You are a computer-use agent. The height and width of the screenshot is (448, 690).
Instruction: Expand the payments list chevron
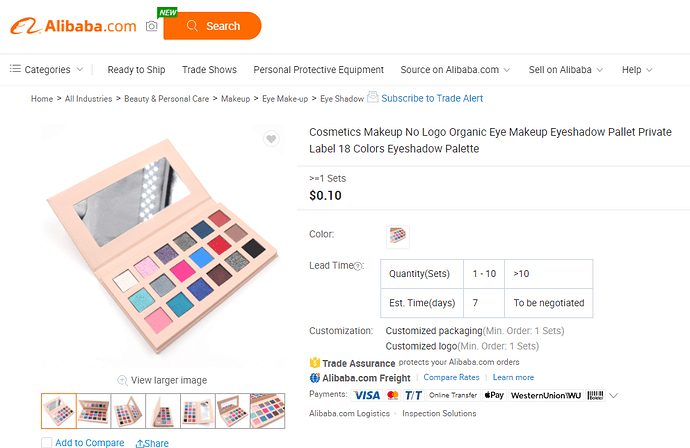(x=613, y=395)
